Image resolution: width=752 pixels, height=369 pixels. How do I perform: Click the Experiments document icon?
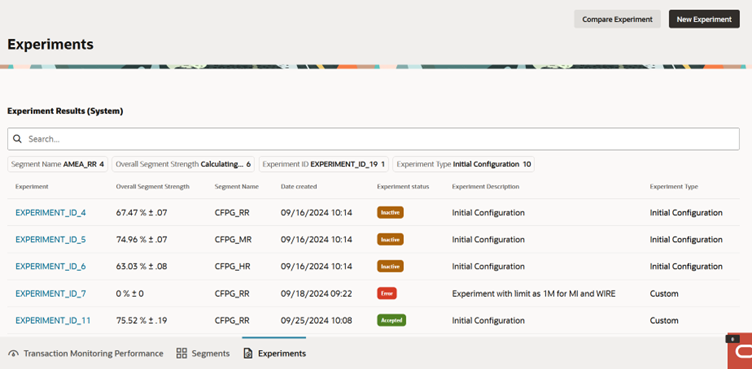(248, 354)
